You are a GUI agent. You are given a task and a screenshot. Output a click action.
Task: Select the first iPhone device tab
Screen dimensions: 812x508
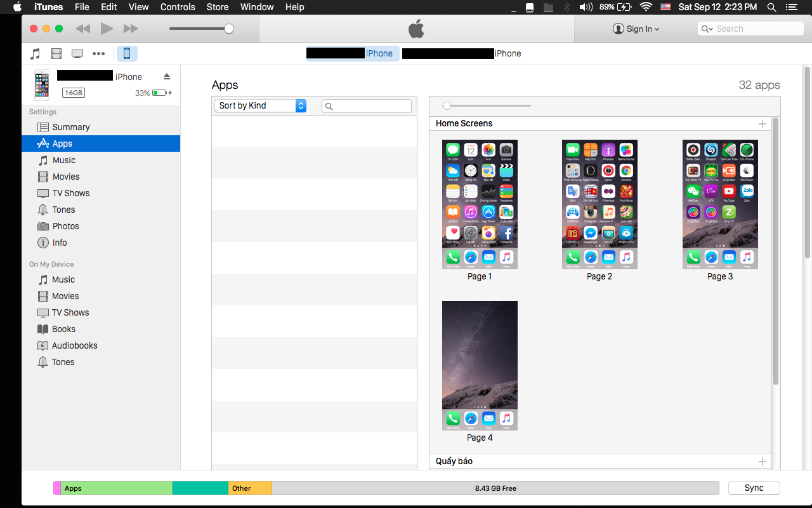click(352, 53)
